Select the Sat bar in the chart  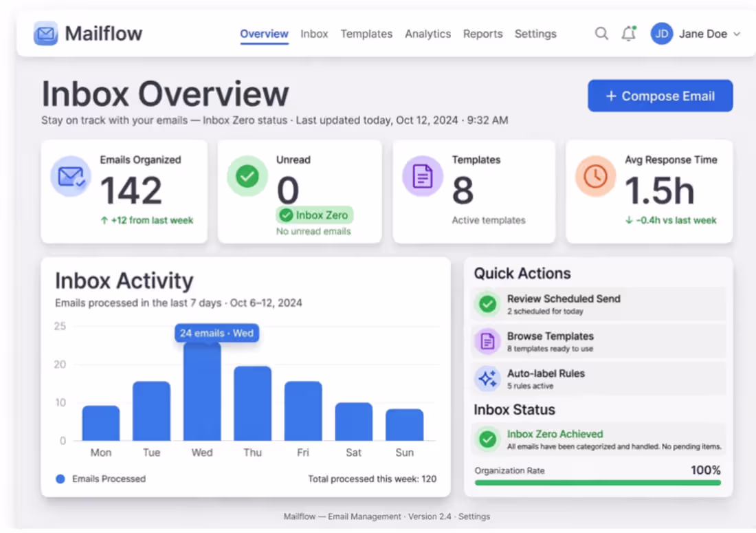(x=354, y=422)
